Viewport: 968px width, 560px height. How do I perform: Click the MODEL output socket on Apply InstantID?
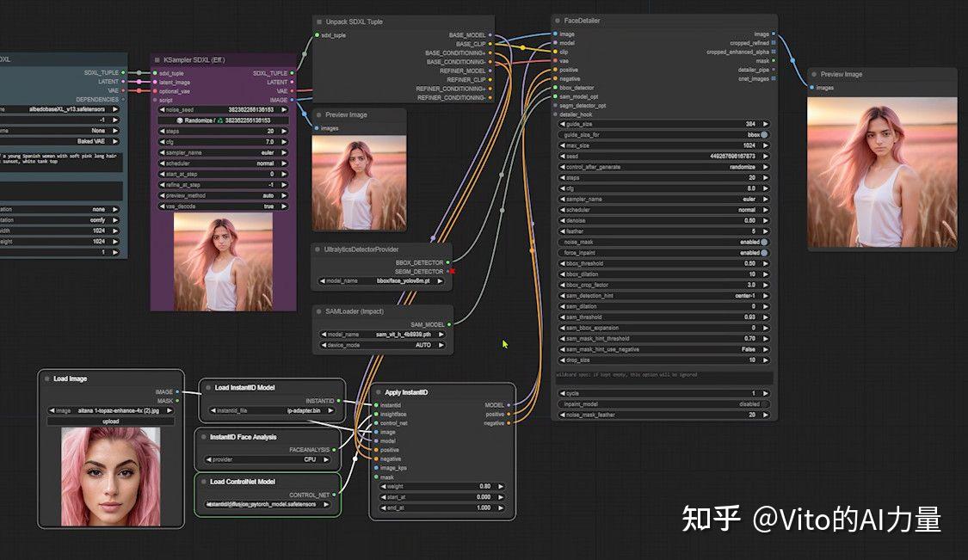coord(507,405)
